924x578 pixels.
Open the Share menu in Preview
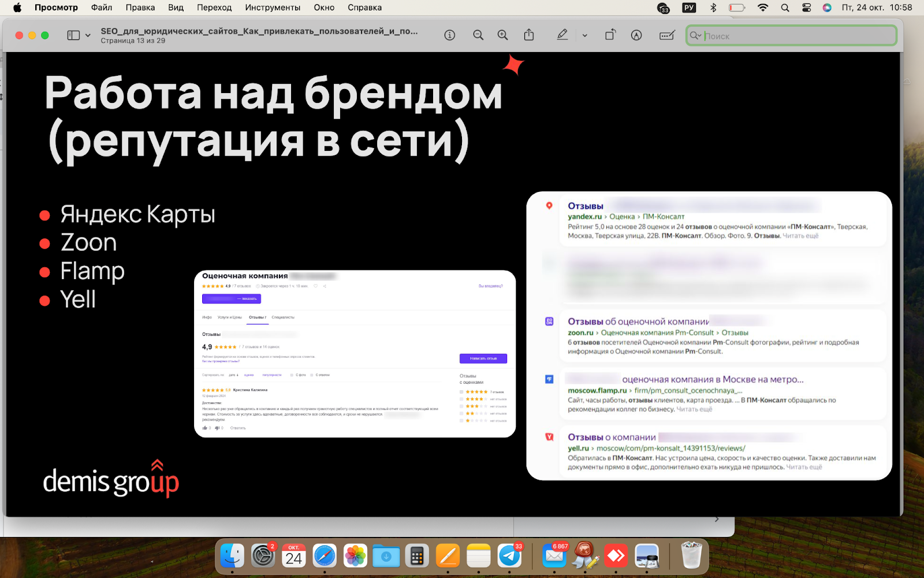(x=528, y=35)
